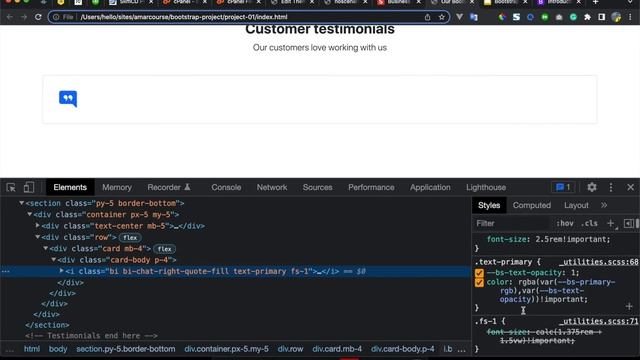Uncheck the --bs-text-opacity property checkbox
The image size is (640, 360).
[x=479, y=273]
